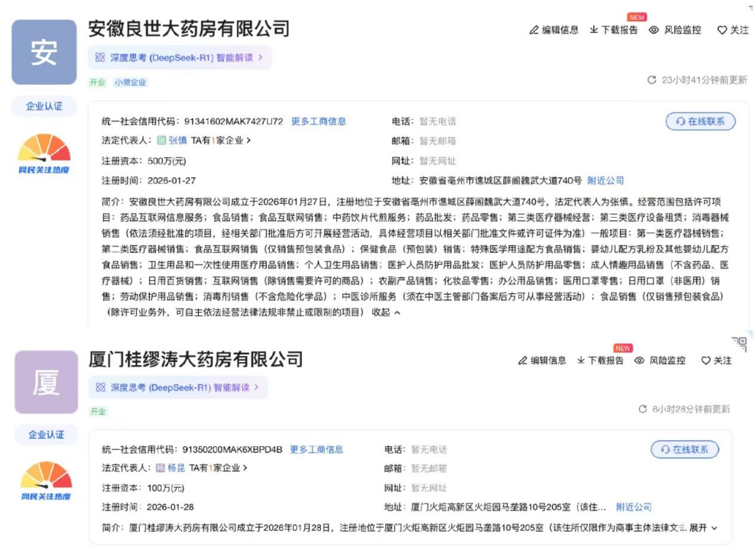Click address 安徽省亳州市谯城区薛阁魏武大道740号
Viewport: 756px width, 550px height.
click(501, 181)
